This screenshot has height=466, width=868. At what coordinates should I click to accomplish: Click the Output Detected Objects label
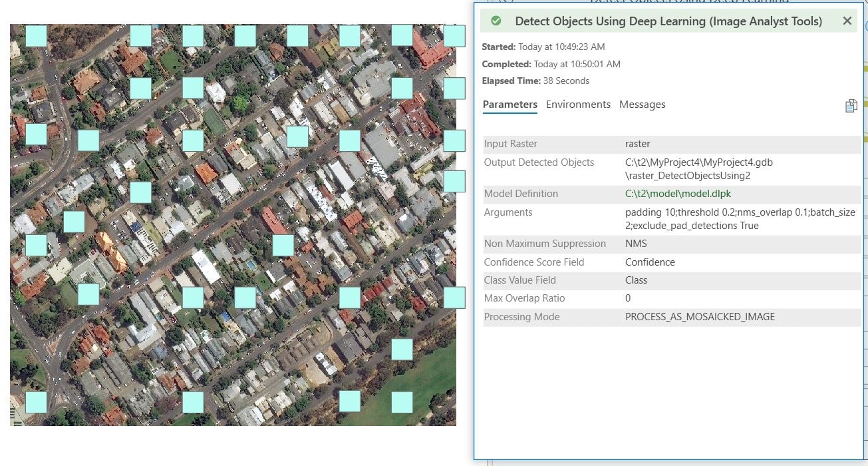click(x=539, y=162)
